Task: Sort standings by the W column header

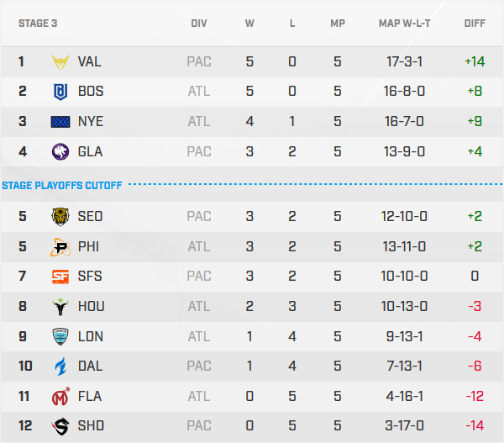Action: tap(249, 24)
